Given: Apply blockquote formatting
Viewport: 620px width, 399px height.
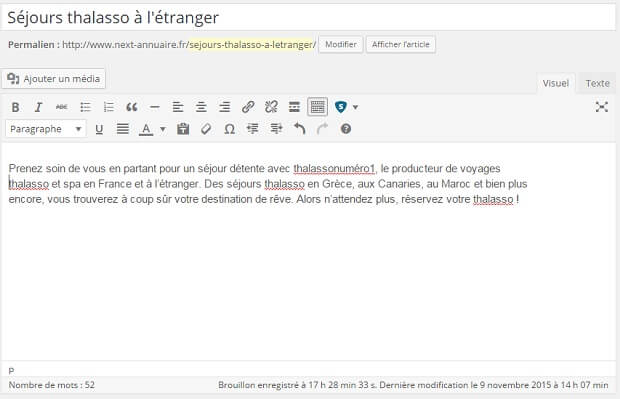Looking at the screenshot, I should (132, 107).
